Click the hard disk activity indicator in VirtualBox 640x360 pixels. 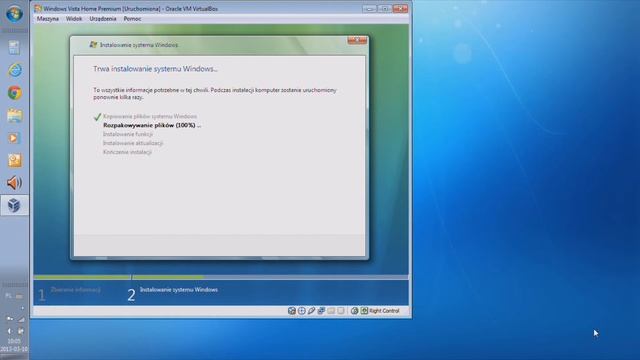pyautogui.click(x=292, y=311)
